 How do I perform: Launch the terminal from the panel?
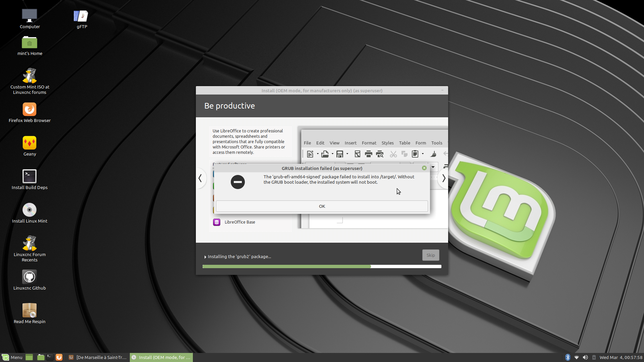click(50, 357)
